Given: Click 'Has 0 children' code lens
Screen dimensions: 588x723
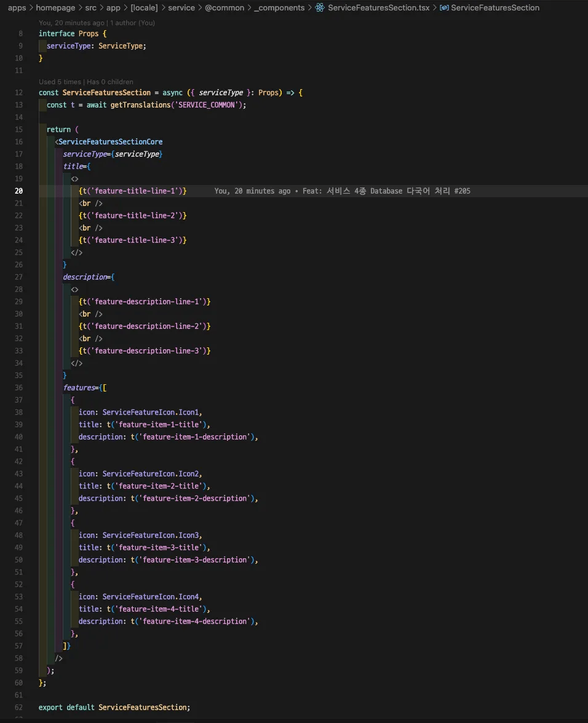Looking at the screenshot, I should coord(110,82).
